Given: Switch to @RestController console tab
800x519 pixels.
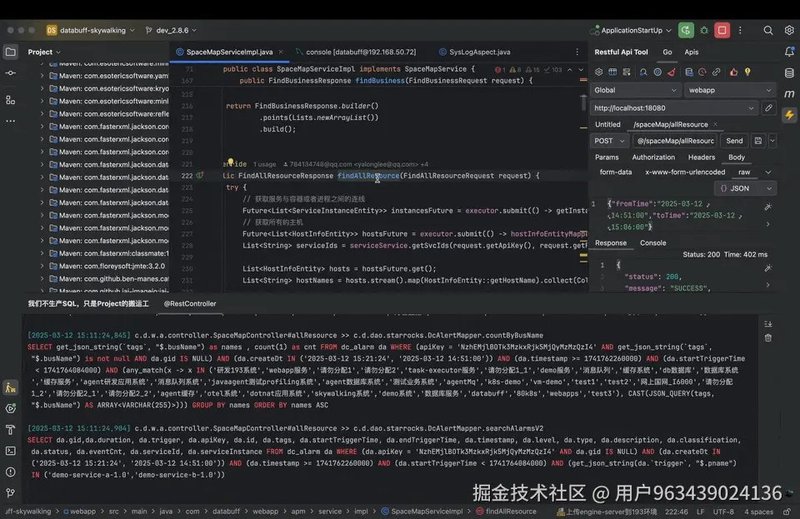Looking at the screenshot, I should [x=190, y=304].
